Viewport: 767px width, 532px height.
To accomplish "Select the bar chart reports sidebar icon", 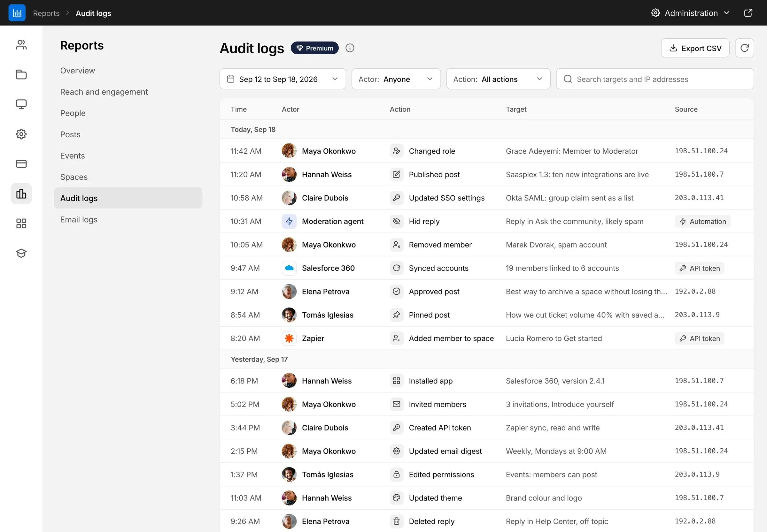I will pyautogui.click(x=21, y=194).
